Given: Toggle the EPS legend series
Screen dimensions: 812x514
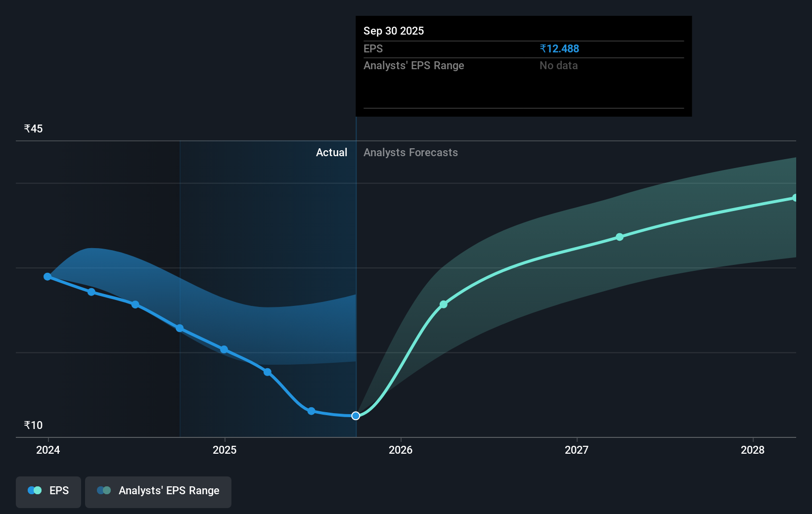Looking at the screenshot, I should click(48, 492).
